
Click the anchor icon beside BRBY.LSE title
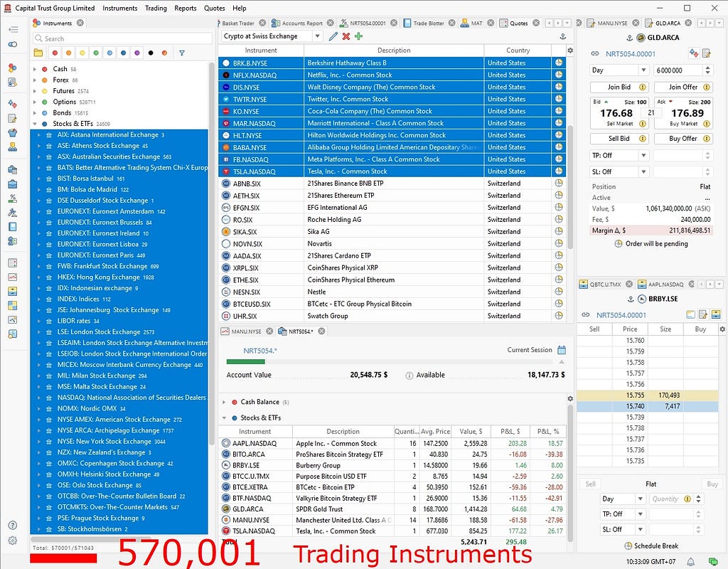631,299
